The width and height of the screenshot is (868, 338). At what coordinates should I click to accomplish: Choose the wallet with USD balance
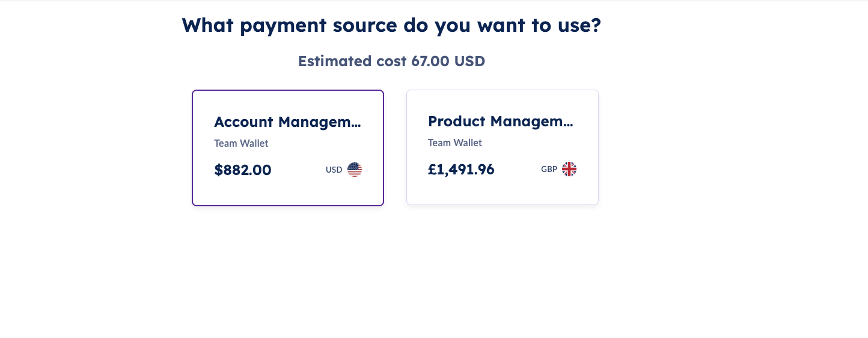(288, 148)
